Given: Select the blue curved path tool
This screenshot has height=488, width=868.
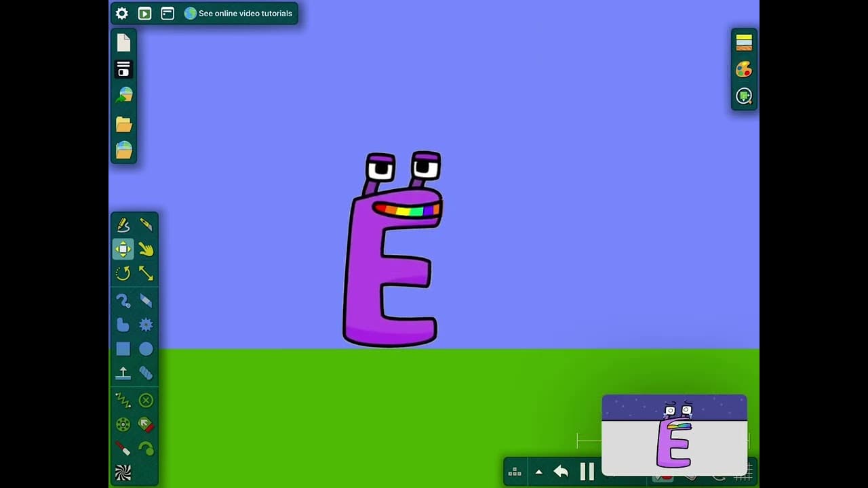Looking at the screenshot, I should pyautogui.click(x=123, y=300).
